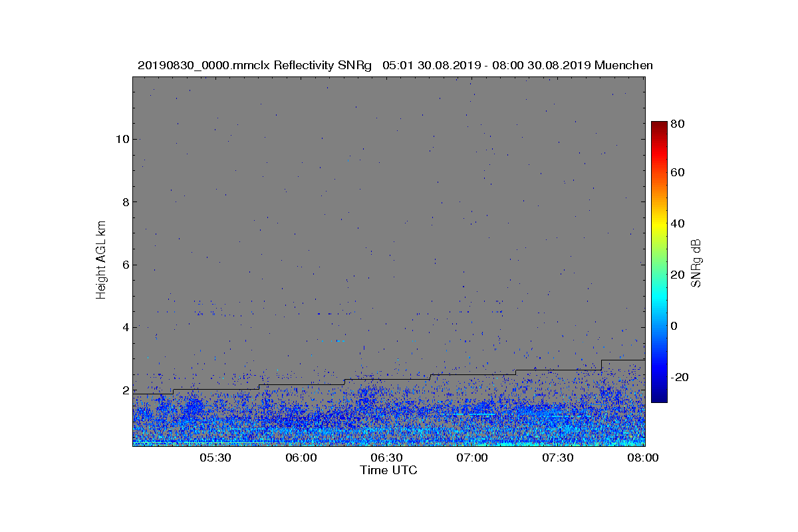Click the 06:00 time tick label
This screenshot has width=798, height=532.
301,458
